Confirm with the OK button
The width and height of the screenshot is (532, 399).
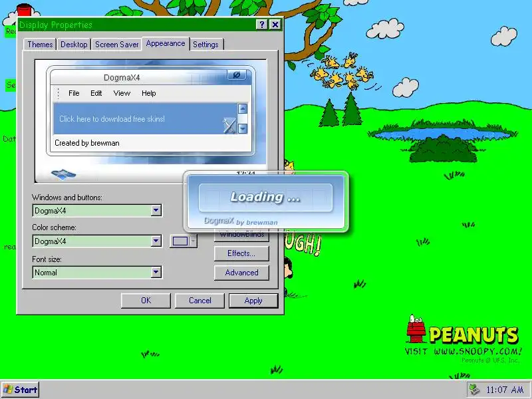pos(146,301)
